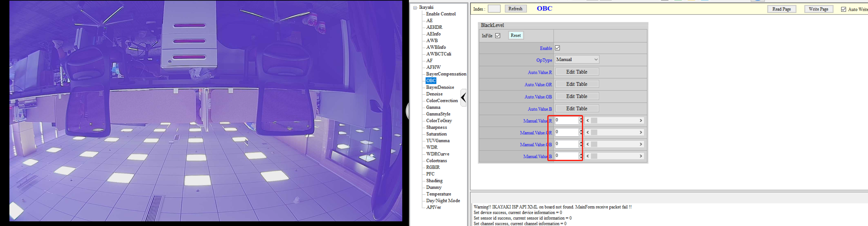Uncheck the BlackLevel Enable checkbox

pos(557,48)
